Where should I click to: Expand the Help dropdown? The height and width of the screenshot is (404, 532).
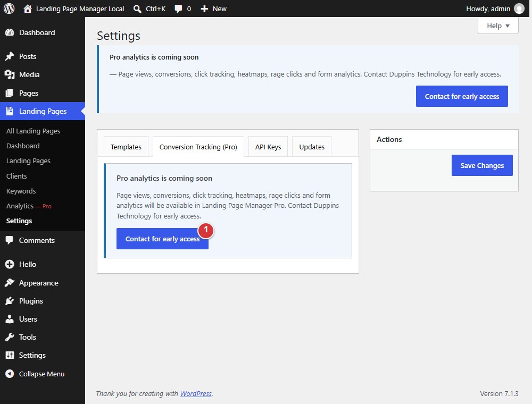(498, 26)
